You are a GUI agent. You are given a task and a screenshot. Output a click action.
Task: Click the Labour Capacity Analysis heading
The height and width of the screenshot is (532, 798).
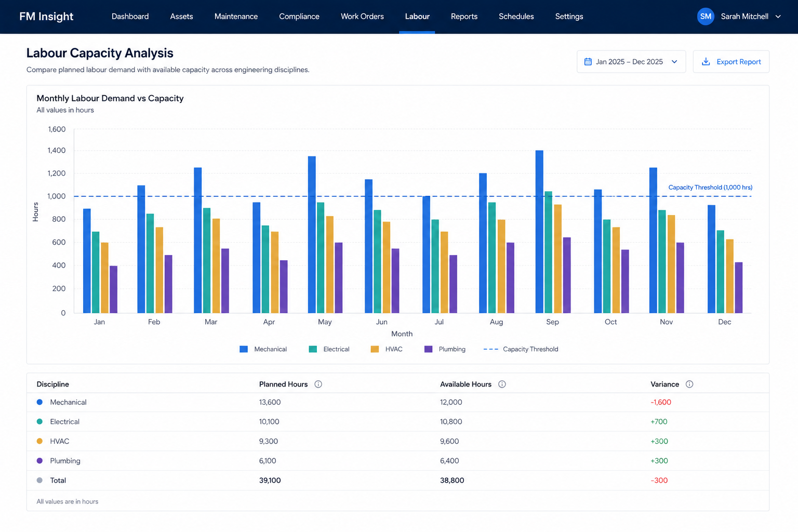point(100,53)
